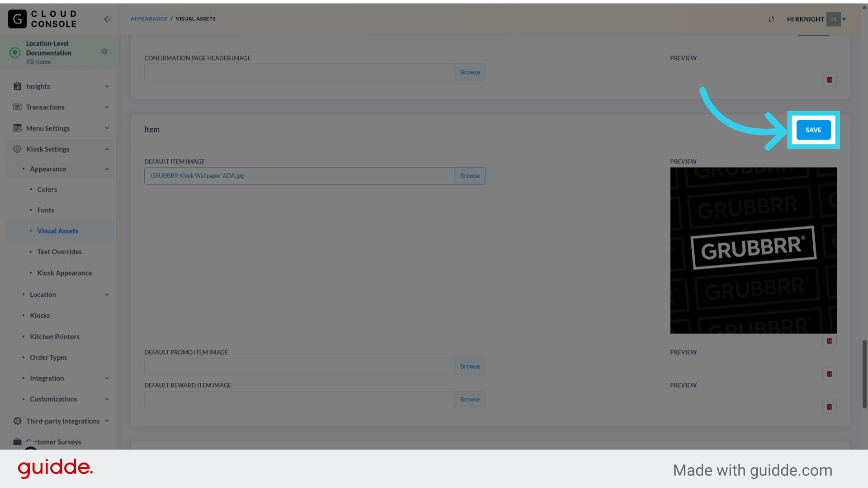Click the KB Home location label
This screenshot has height=488, width=868.
(38, 62)
